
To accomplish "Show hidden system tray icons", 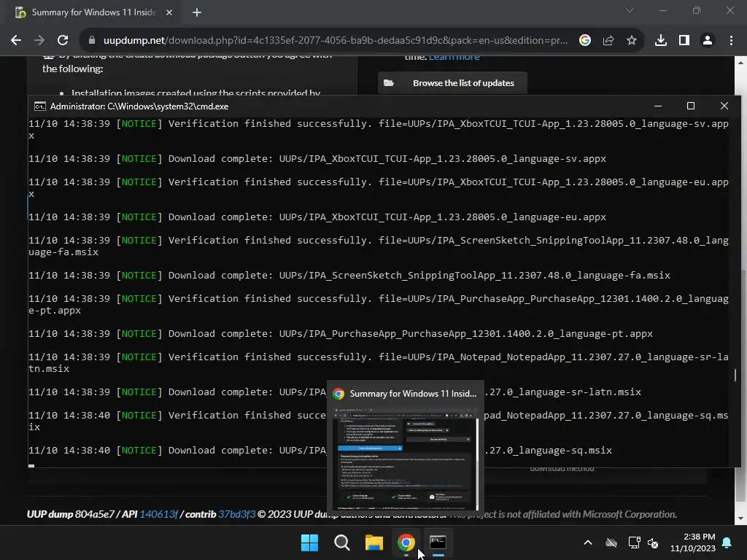I will [588, 542].
